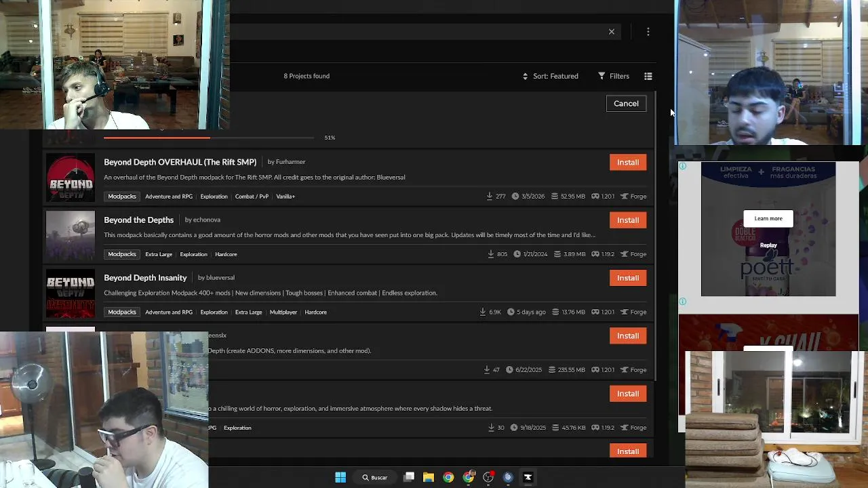This screenshot has height=488, width=868.
Task: View author blueversal's profile
Action: point(220,278)
